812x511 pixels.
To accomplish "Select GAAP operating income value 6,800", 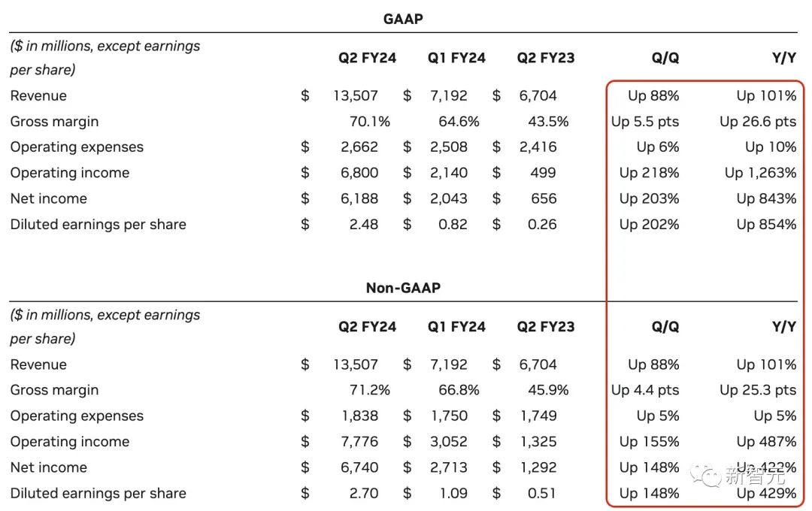I will 359,173.
